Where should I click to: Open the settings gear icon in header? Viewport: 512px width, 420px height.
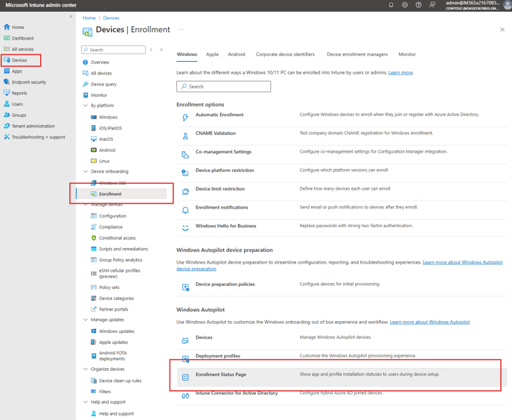405,5
